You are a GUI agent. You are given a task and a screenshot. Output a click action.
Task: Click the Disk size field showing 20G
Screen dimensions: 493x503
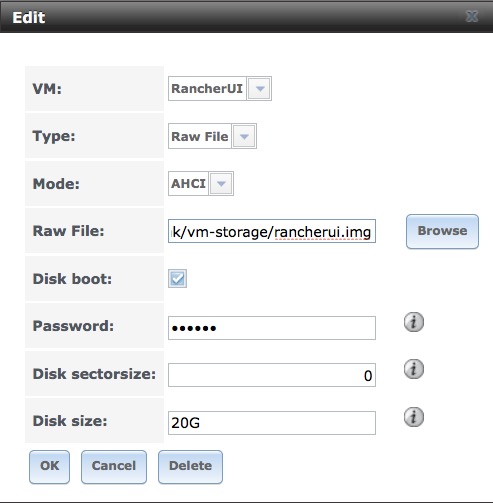click(272, 423)
